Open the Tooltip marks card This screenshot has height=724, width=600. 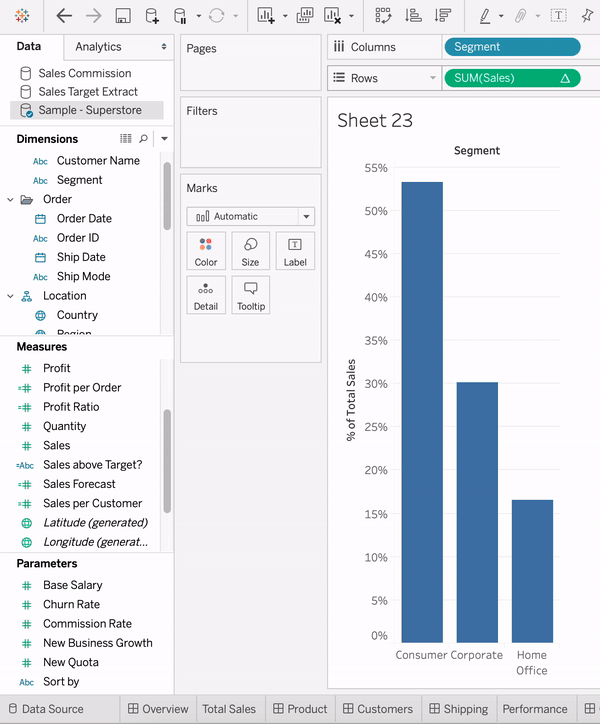point(250,295)
